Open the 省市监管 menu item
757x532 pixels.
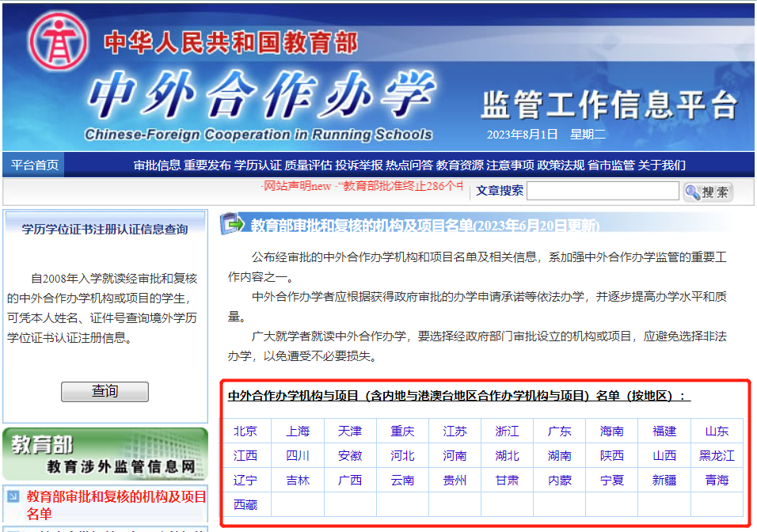(x=611, y=165)
